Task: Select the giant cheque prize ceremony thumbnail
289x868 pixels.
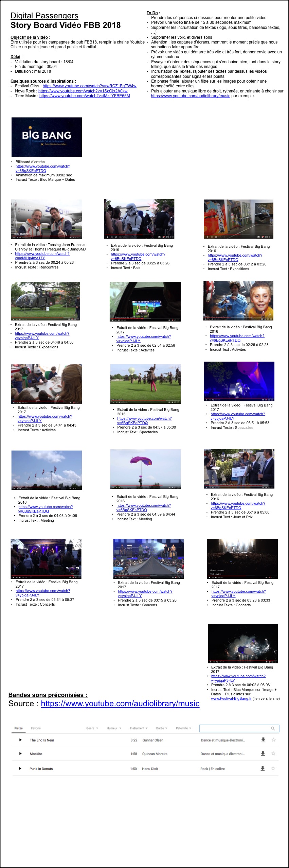Action: (x=239, y=469)
